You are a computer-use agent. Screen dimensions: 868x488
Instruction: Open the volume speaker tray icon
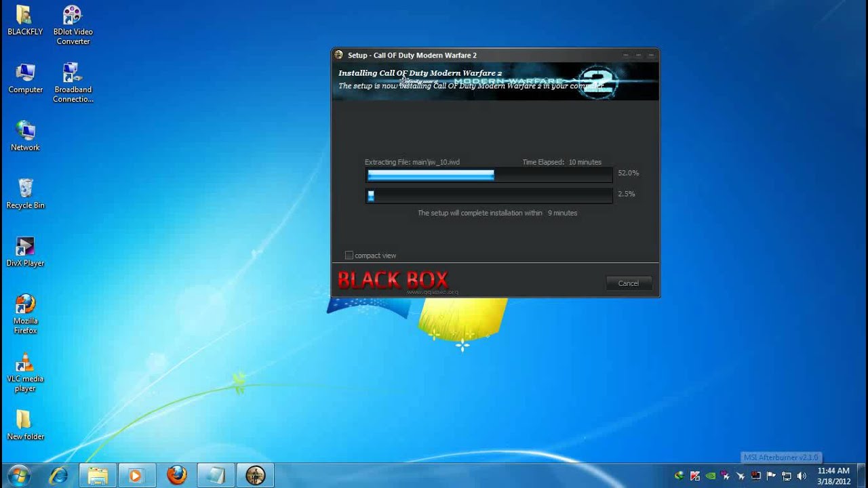tap(802, 476)
